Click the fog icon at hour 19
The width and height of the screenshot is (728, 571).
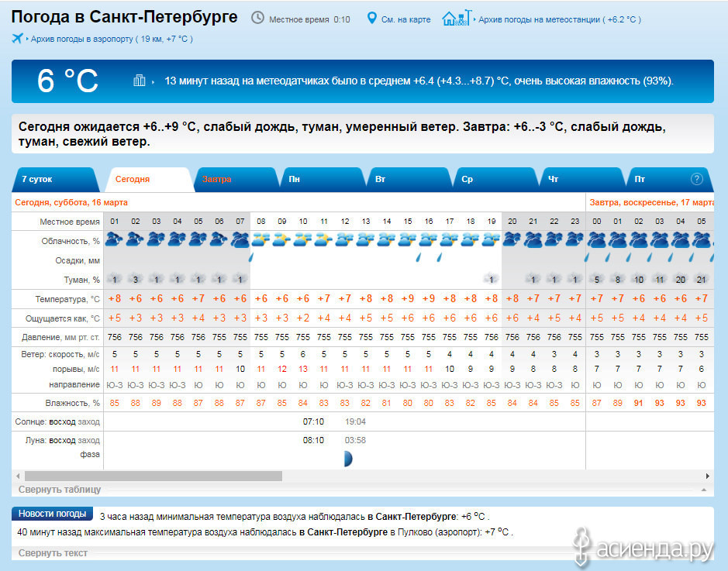tap(492, 279)
